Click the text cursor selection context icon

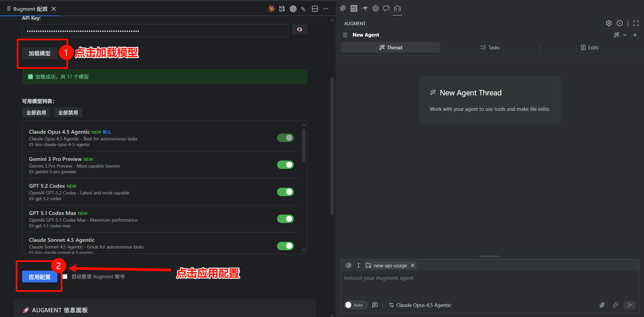pyautogui.click(x=358, y=265)
